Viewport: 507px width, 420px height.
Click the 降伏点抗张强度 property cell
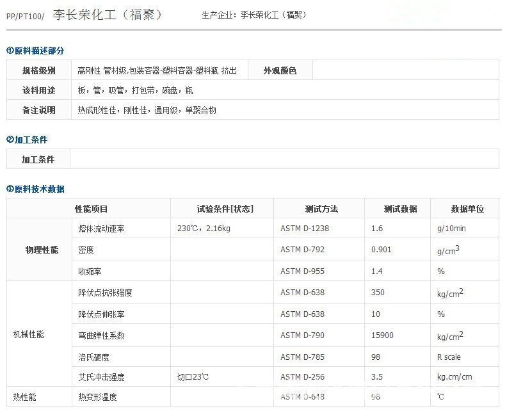[x=121, y=293]
